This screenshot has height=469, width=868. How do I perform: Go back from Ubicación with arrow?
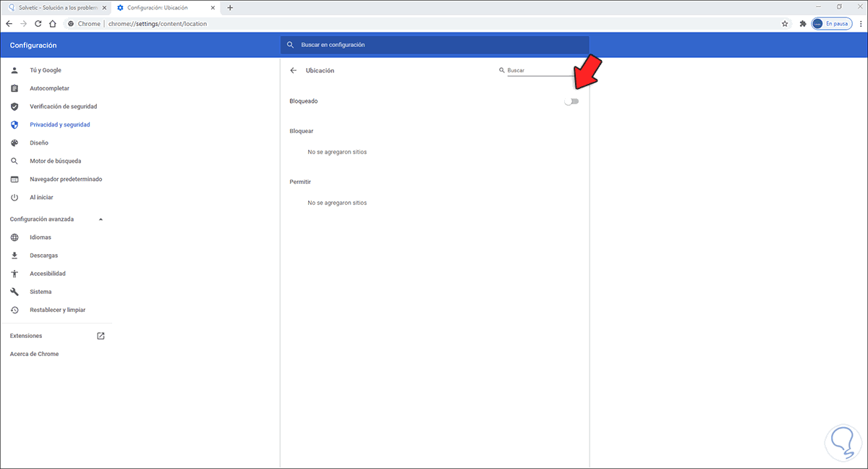tap(293, 70)
